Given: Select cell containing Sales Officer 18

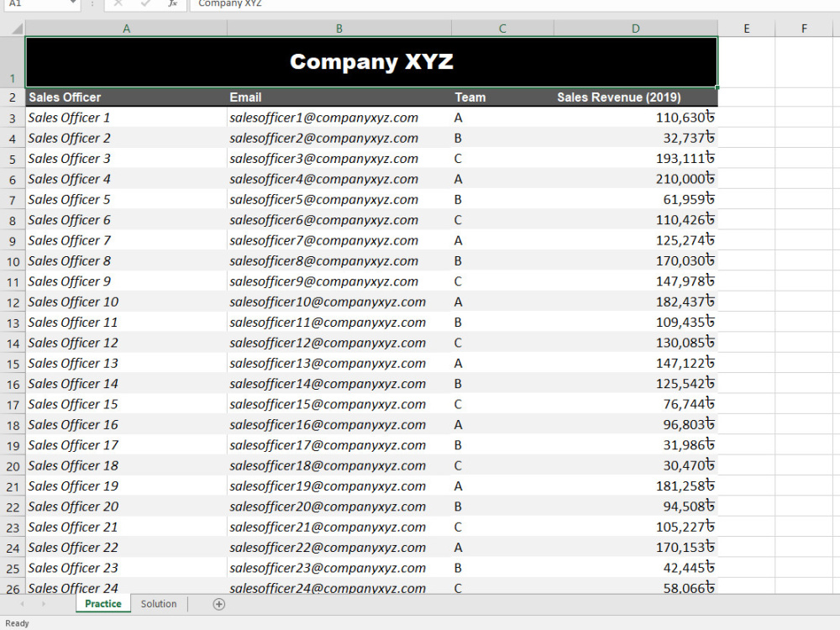Looking at the screenshot, I should [x=127, y=465].
